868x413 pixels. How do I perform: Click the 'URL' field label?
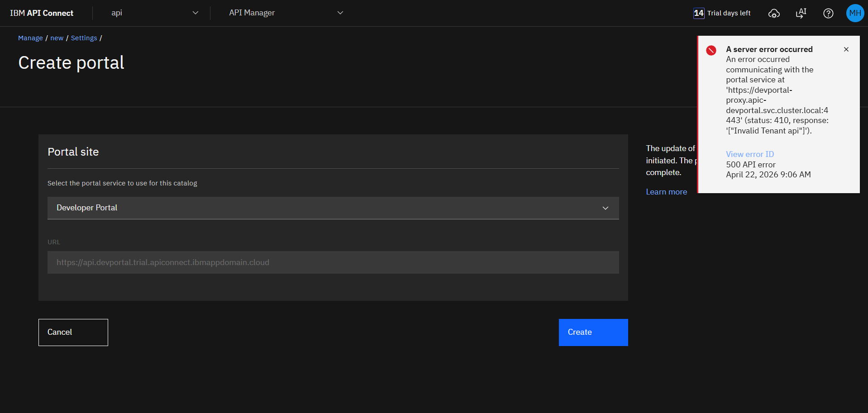click(54, 242)
